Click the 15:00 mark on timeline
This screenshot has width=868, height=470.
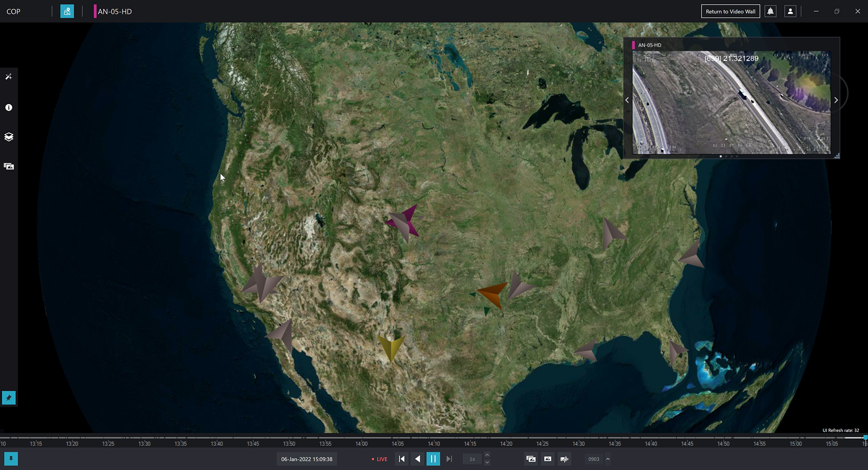coord(796,443)
